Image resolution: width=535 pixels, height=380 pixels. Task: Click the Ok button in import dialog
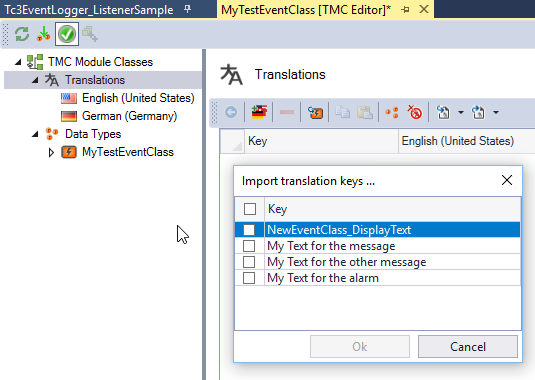(x=360, y=347)
